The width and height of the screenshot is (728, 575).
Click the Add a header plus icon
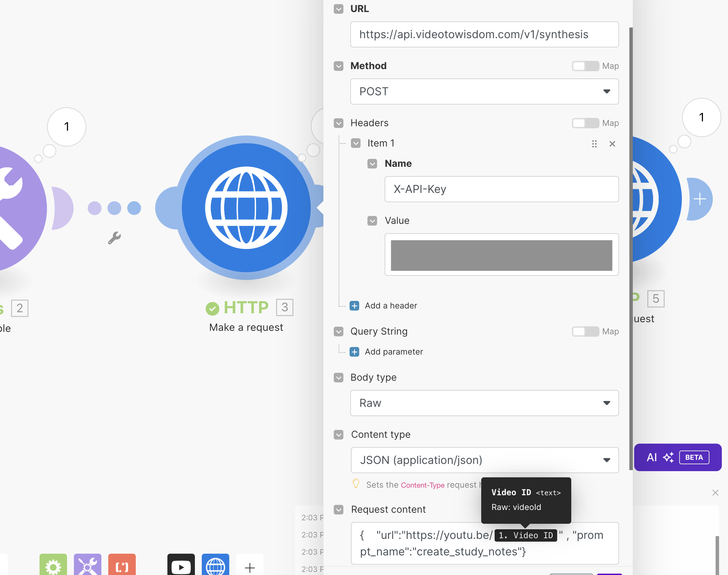[x=354, y=306]
